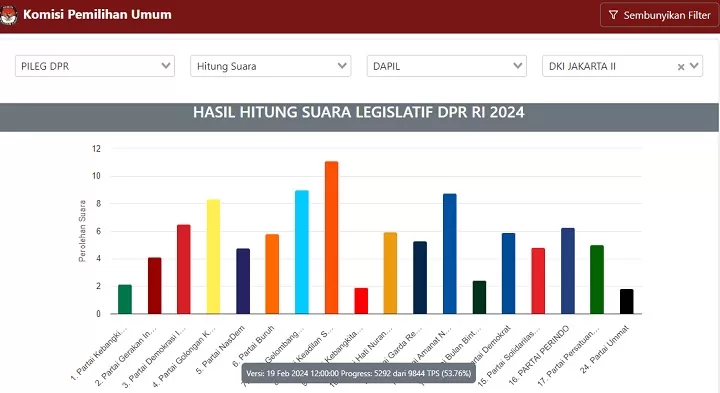Viewport: 720px width, 393px height.
Task: Click the orange Partai Buruh bar
Action: (x=272, y=274)
